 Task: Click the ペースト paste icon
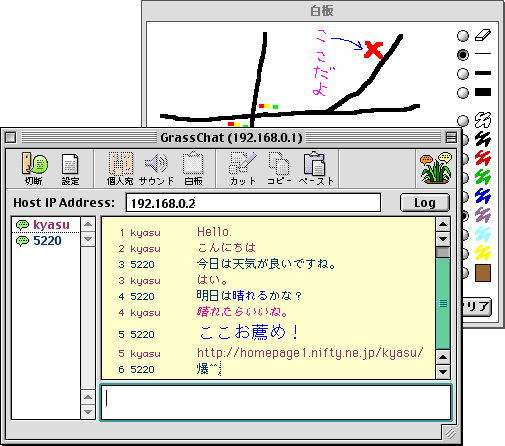[316, 168]
